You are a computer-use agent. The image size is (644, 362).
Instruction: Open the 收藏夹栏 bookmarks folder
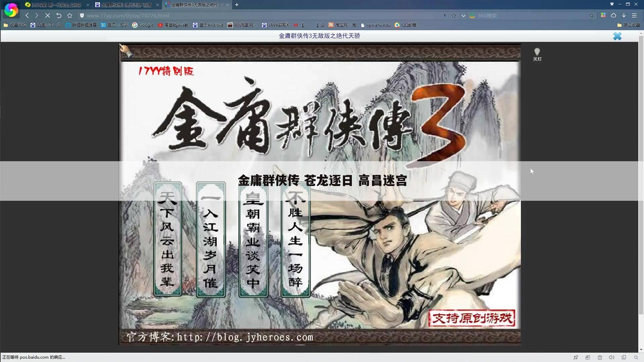tap(15, 25)
